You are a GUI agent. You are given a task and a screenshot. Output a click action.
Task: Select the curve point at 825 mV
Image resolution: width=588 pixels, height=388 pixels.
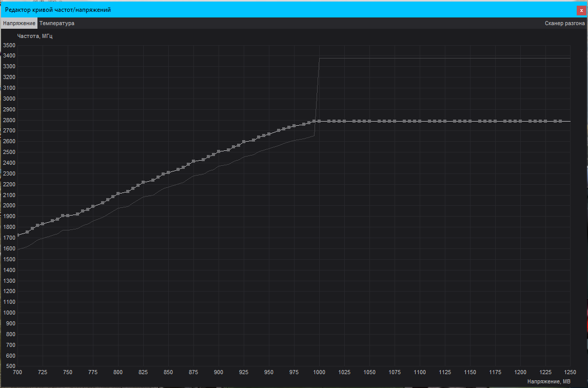tap(143, 182)
